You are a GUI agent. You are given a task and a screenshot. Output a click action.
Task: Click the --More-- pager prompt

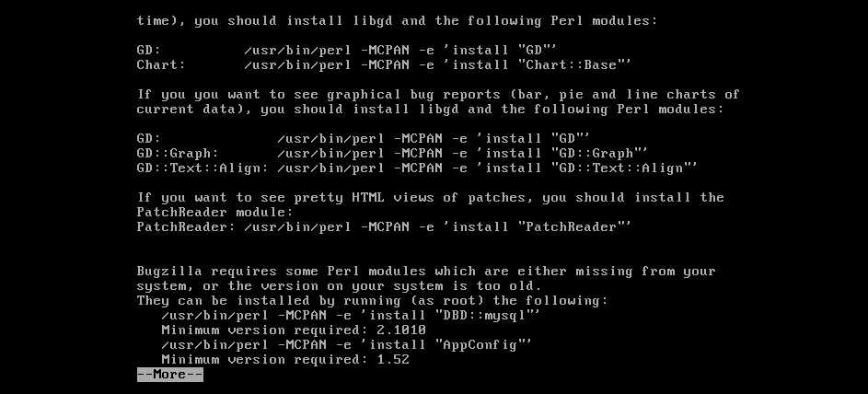pos(169,375)
